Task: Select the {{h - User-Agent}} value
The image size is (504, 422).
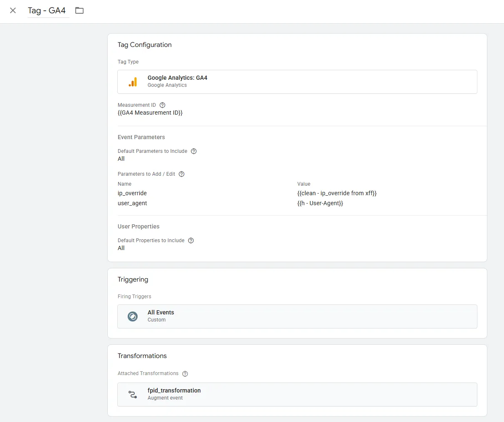Action: (320, 203)
